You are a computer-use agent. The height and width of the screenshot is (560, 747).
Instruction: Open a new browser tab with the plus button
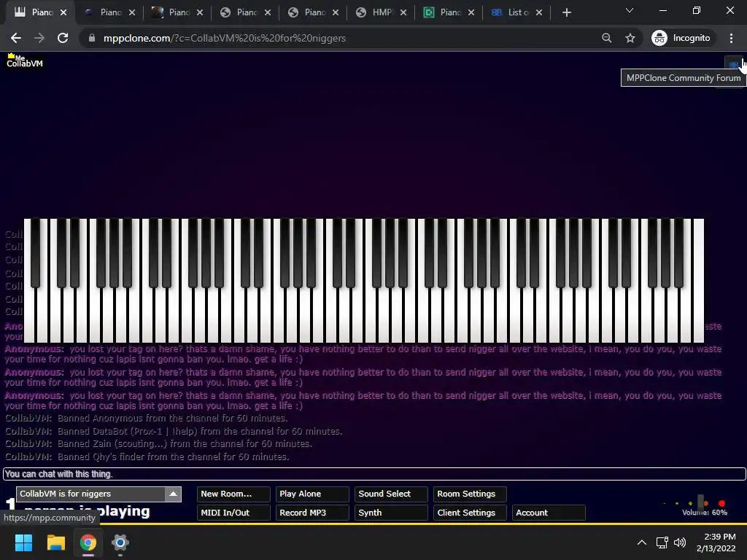[566, 12]
